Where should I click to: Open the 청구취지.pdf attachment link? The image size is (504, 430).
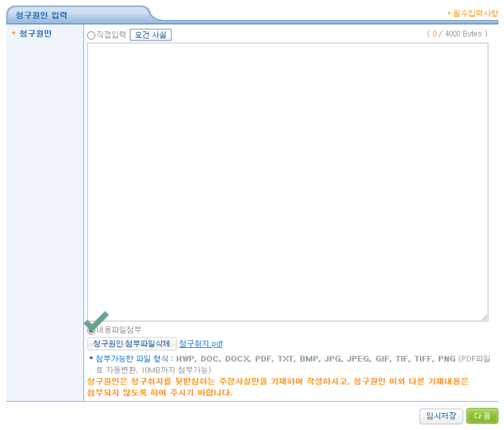[x=201, y=344]
